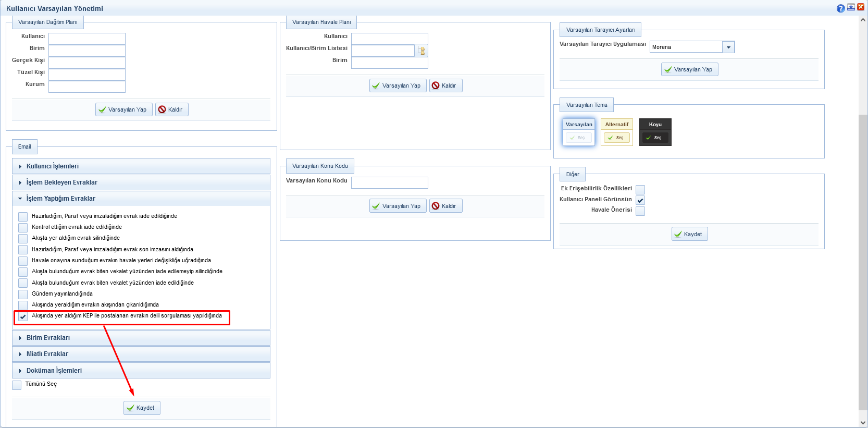Click Kaydet at bottom of Email panel
Screen dimensions: 868x428
click(142, 408)
